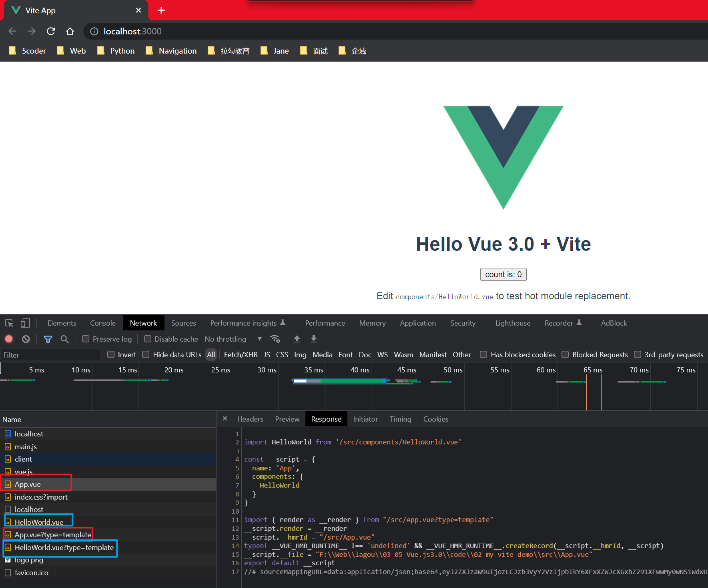Image resolution: width=708 pixels, height=588 pixels.
Task: Select the main.js request row
Action: click(x=108, y=446)
